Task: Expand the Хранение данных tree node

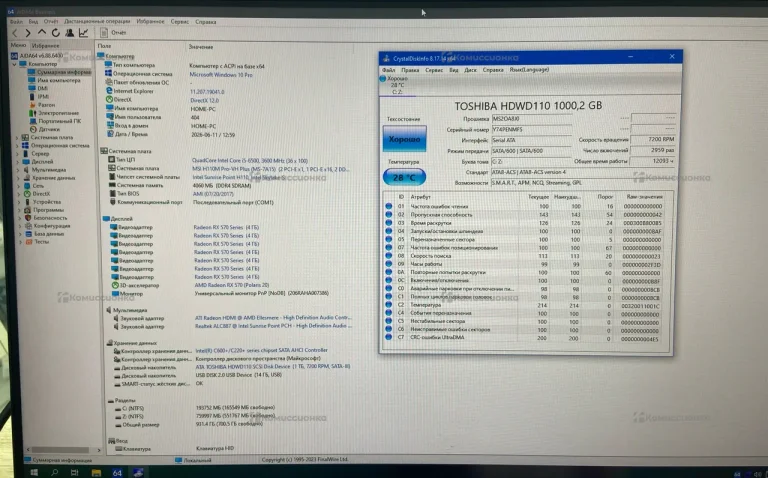Action: tap(19, 178)
